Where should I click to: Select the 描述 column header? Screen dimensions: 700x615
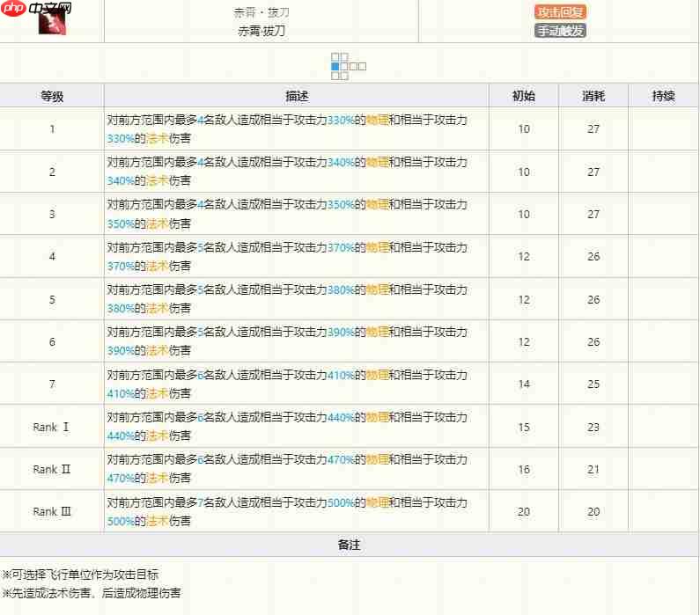[297, 96]
